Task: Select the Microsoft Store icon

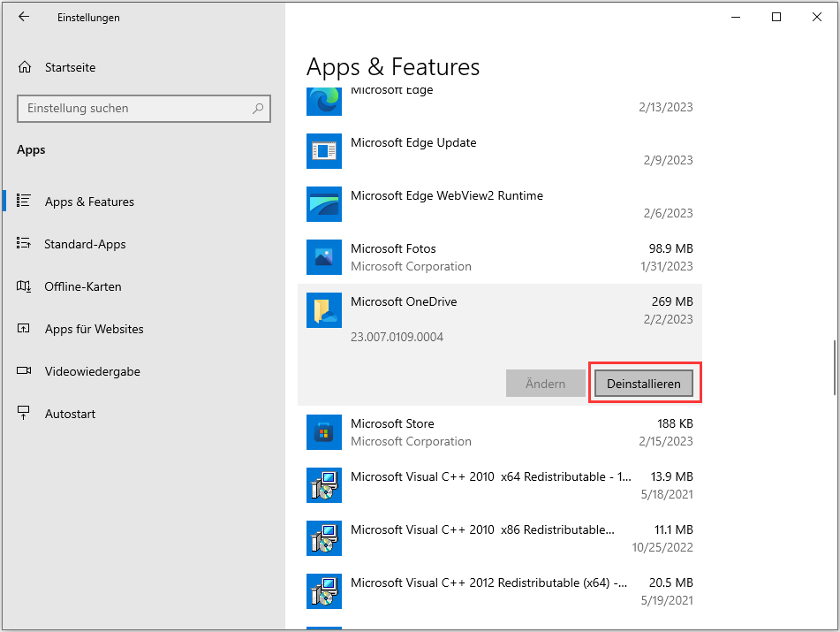Action: [323, 432]
